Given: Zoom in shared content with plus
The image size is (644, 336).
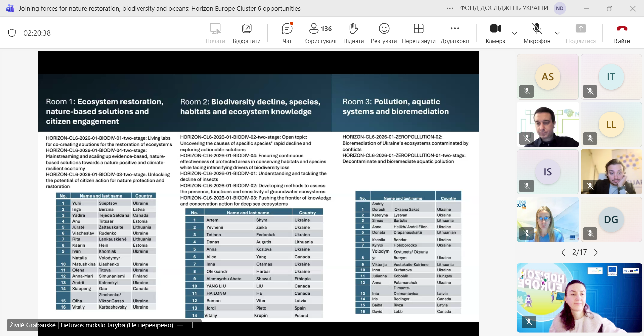Looking at the screenshot, I should tap(192, 325).
